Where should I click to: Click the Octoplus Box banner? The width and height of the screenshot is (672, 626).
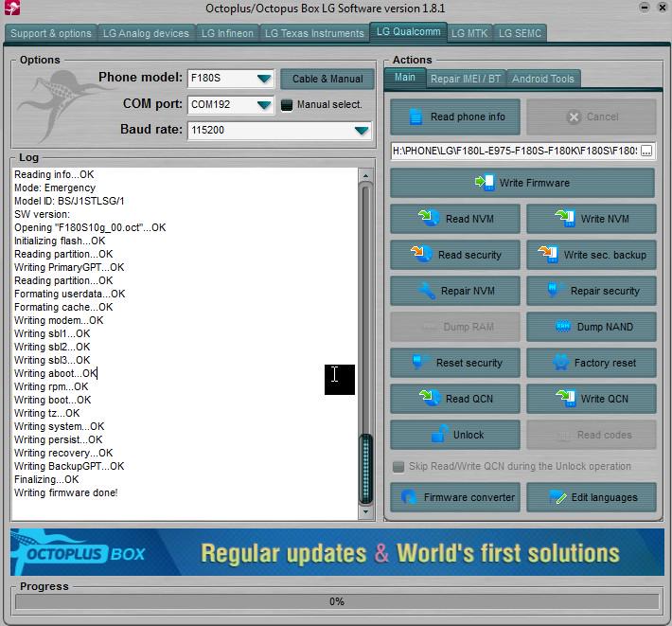(337, 552)
